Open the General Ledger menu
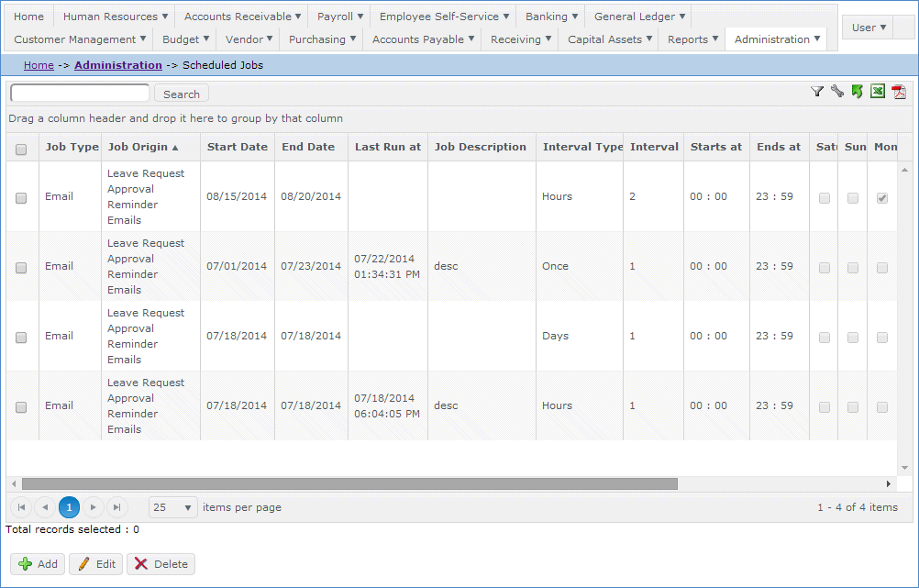The width and height of the screenshot is (919, 588). coord(639,17)
